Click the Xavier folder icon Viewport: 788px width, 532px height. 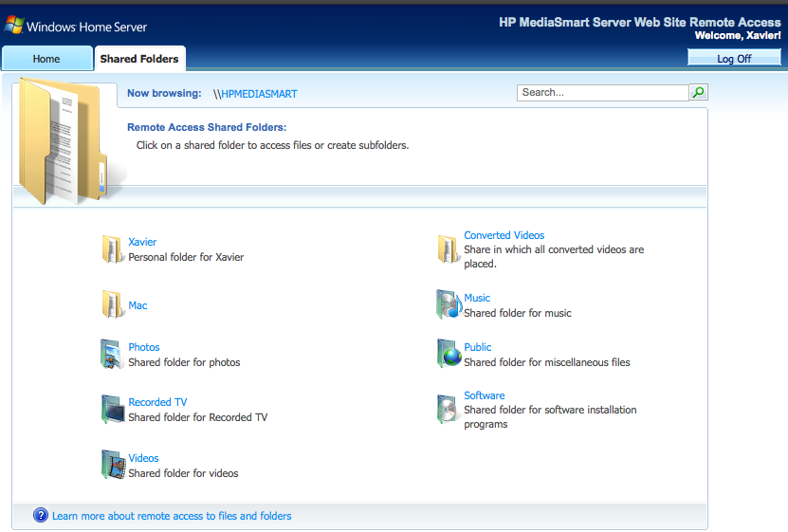[113, 249]
